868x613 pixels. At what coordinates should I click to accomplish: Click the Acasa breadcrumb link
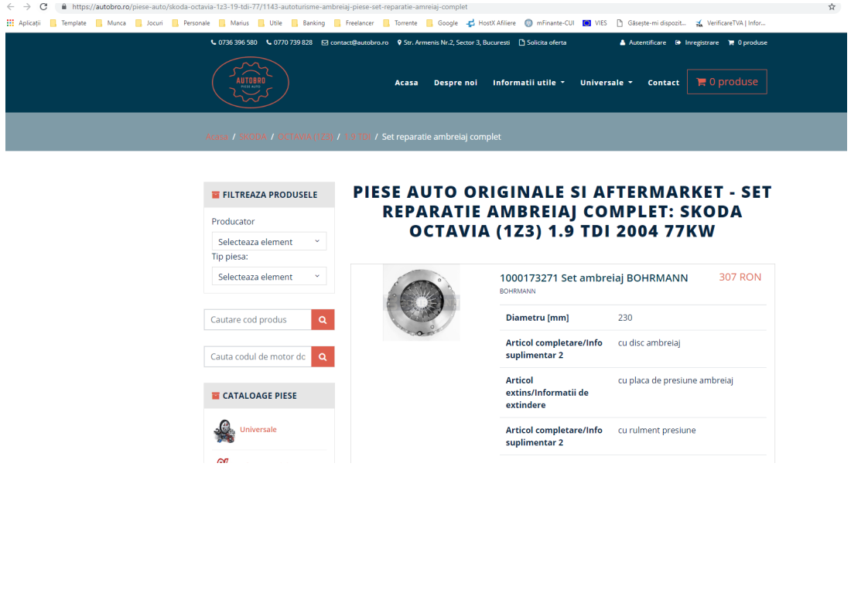(217, 137)
